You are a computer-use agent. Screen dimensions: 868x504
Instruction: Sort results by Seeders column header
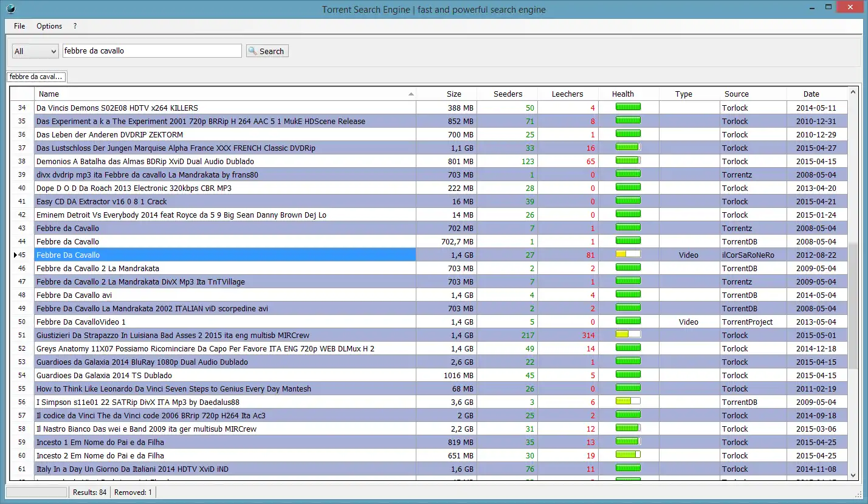pos(508,94)
